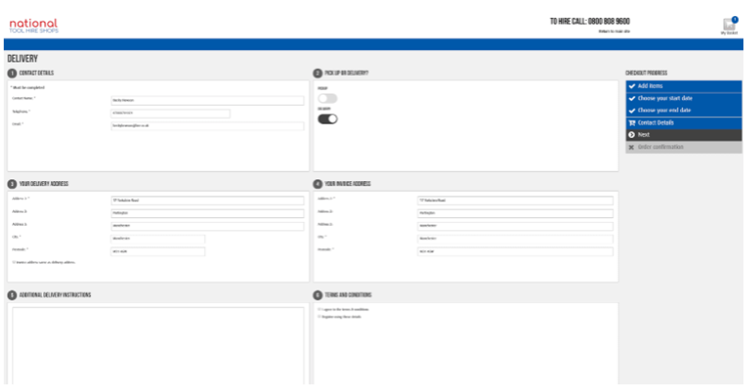The height and width of the screenshot is (390, 751).
Task: Click the arrow icon beside Next
Action: pyautogui.click(x=632, y=135)
